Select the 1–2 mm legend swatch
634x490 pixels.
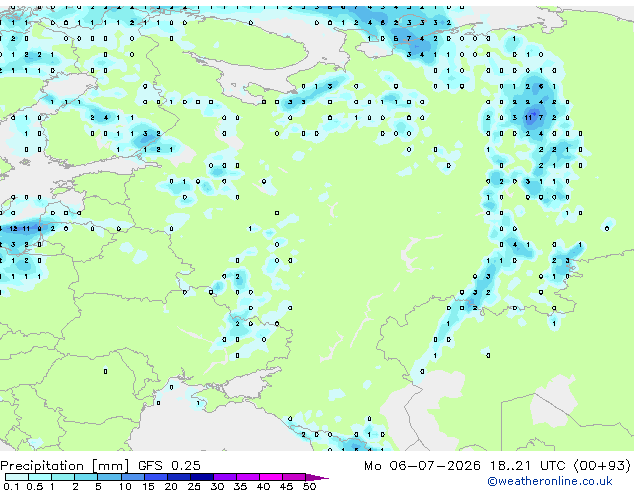[63, 477]
